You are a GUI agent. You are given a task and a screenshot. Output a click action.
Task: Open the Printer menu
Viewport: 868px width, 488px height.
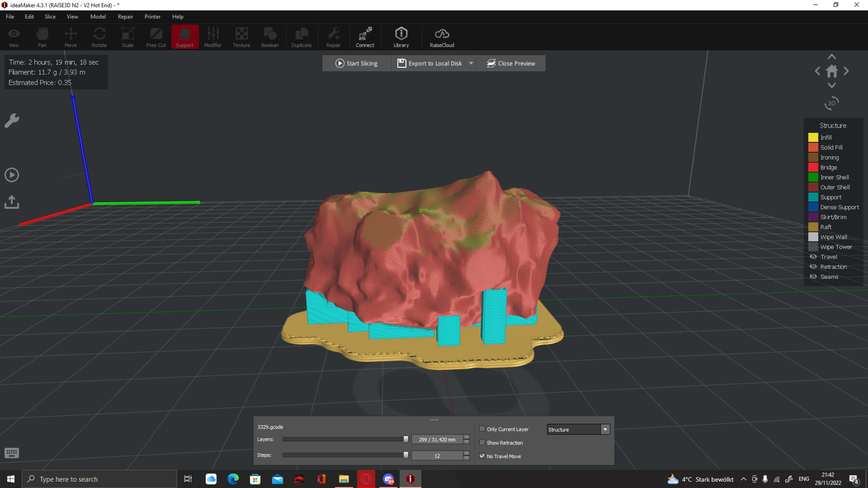152,16
